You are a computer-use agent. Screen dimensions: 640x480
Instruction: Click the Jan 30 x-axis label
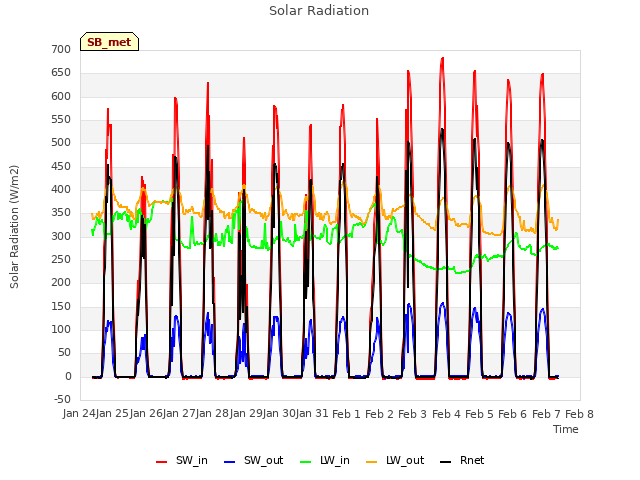coord(279,413)
